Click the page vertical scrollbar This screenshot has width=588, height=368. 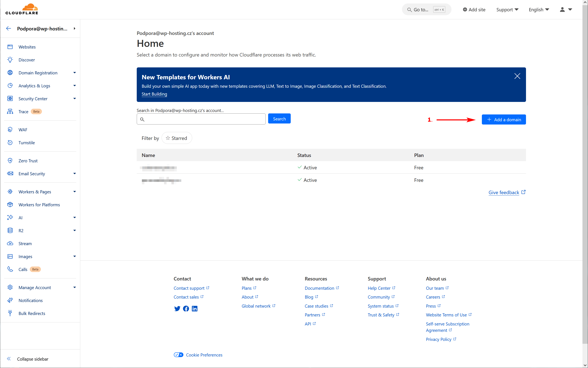coord(585,174)
